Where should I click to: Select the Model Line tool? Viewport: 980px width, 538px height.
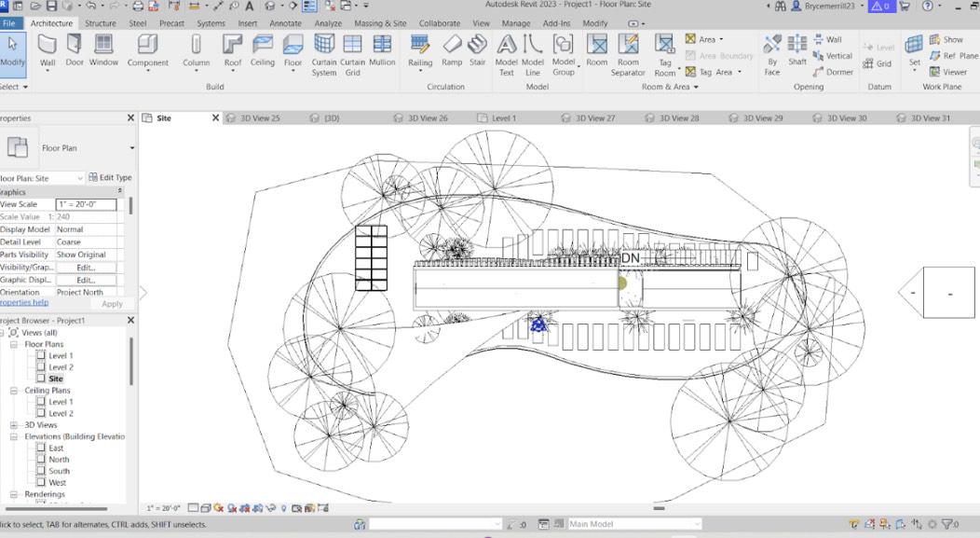(x=533, y=55)
